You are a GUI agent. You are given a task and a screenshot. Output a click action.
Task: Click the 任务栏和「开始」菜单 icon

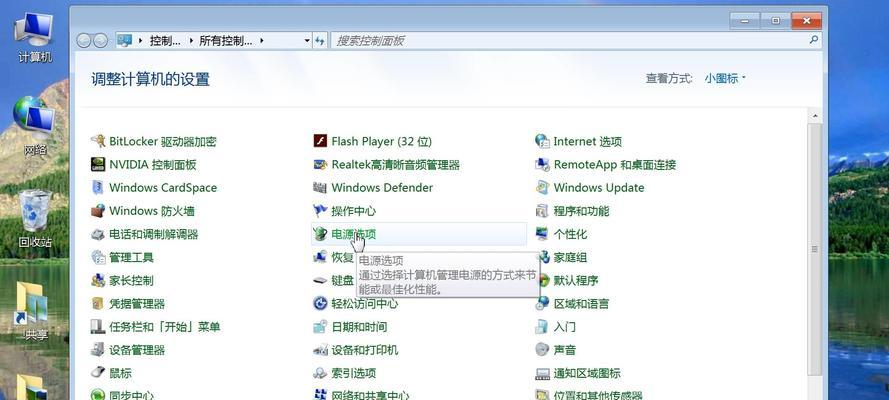(98, 327)
